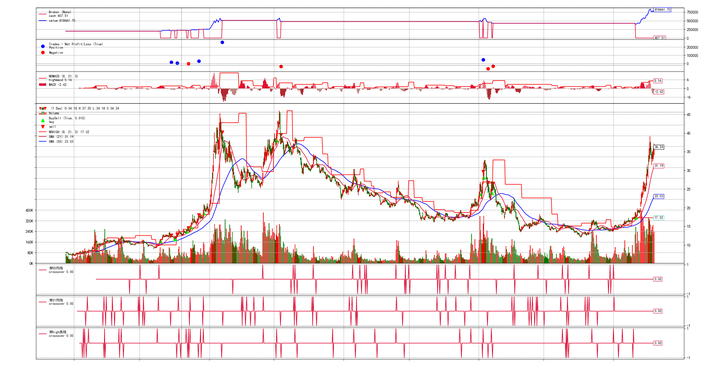Select the 200000 tick on trades axis
The height and width of the screenshot is (378, 720).
(692, 47)
